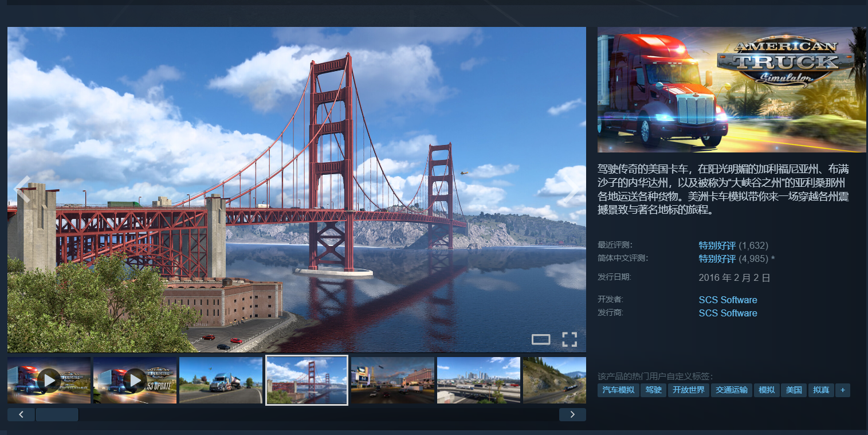The height and width of the screenshot is (435, 868).
Task: Open the 交通运输 tag
Action: tap(732, 390)
